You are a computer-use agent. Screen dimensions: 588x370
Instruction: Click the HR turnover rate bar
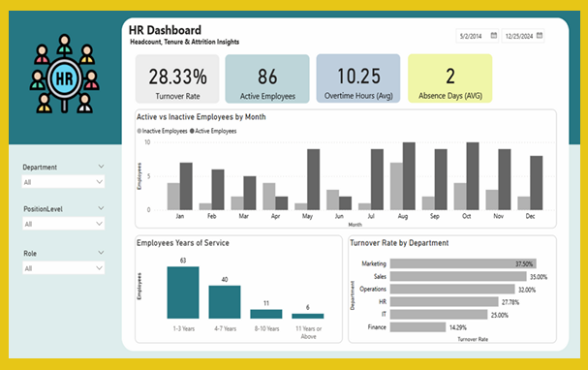[444, 302]
